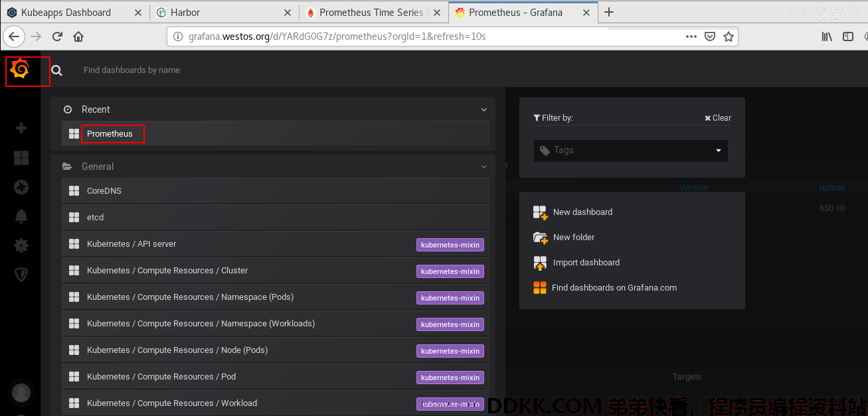
Task: Click kubernetes-mixin tag on API server row
Action: [450, 245]
